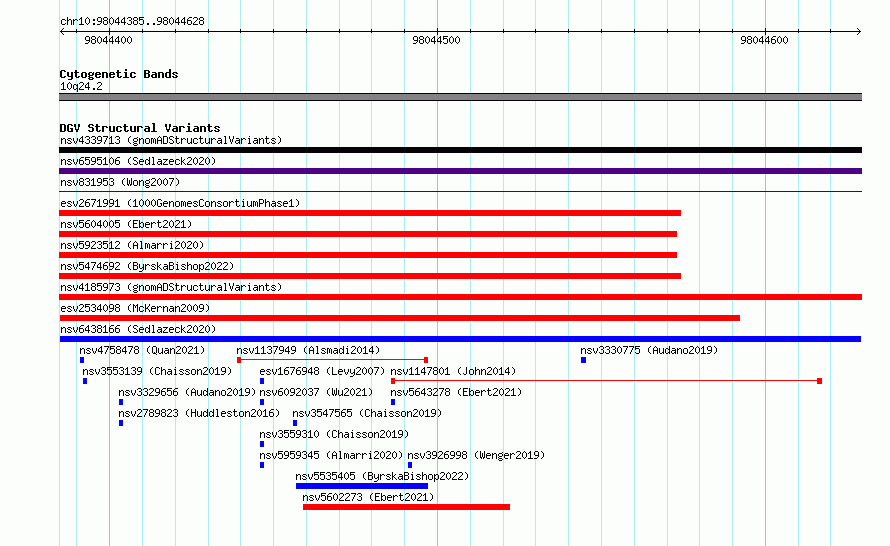
Task: Open esv2534098 (McKernan2009) label
Action: [135, 308]
